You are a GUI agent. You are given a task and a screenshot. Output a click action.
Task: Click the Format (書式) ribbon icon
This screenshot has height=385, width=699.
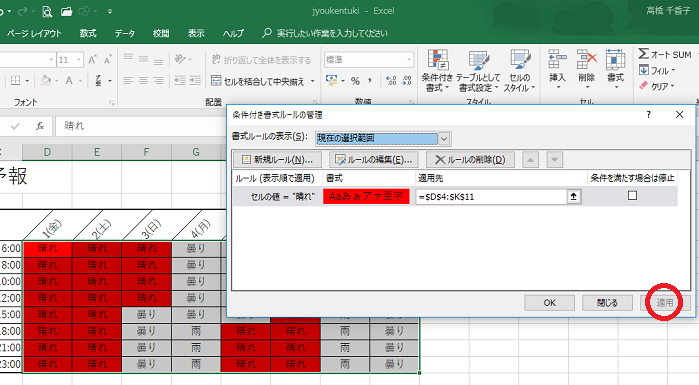click(x=615, y=60)
